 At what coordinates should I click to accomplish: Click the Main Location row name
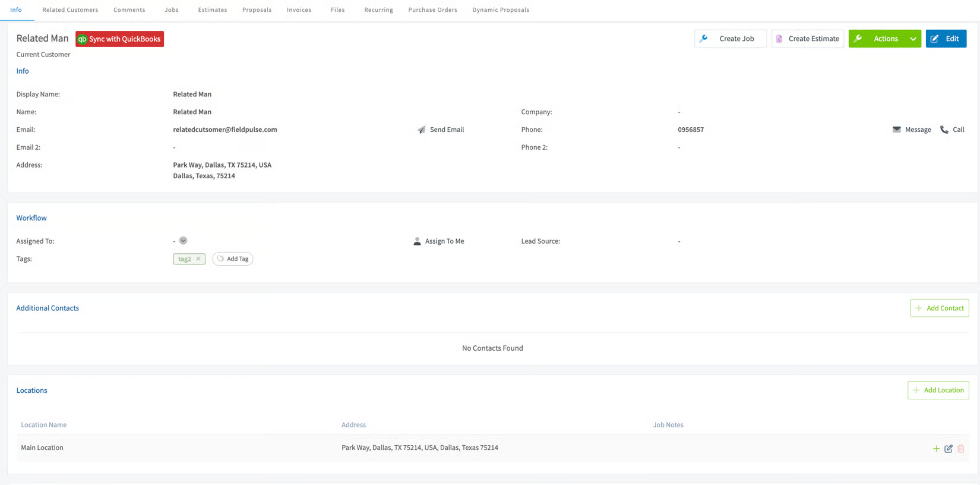42,448
